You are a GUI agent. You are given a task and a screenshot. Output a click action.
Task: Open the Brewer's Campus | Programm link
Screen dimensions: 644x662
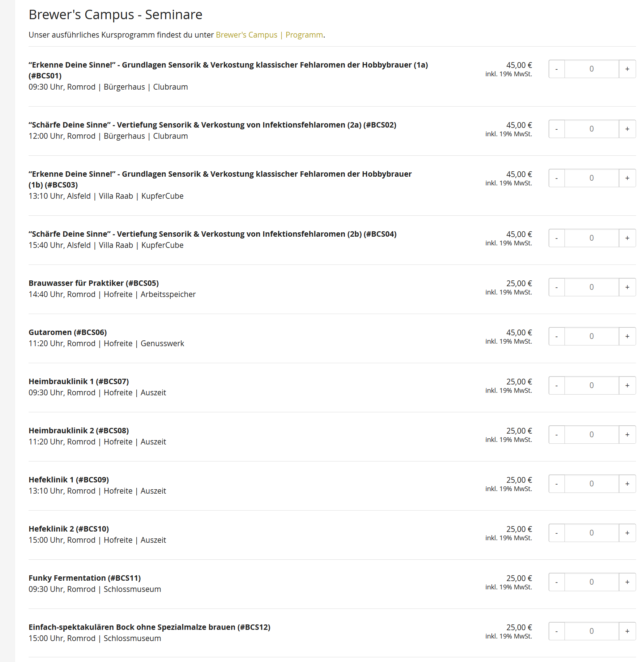269,35
